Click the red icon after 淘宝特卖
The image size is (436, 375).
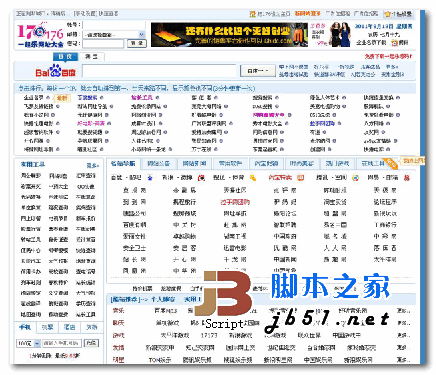pyautogui.click(x=301, y=178)
